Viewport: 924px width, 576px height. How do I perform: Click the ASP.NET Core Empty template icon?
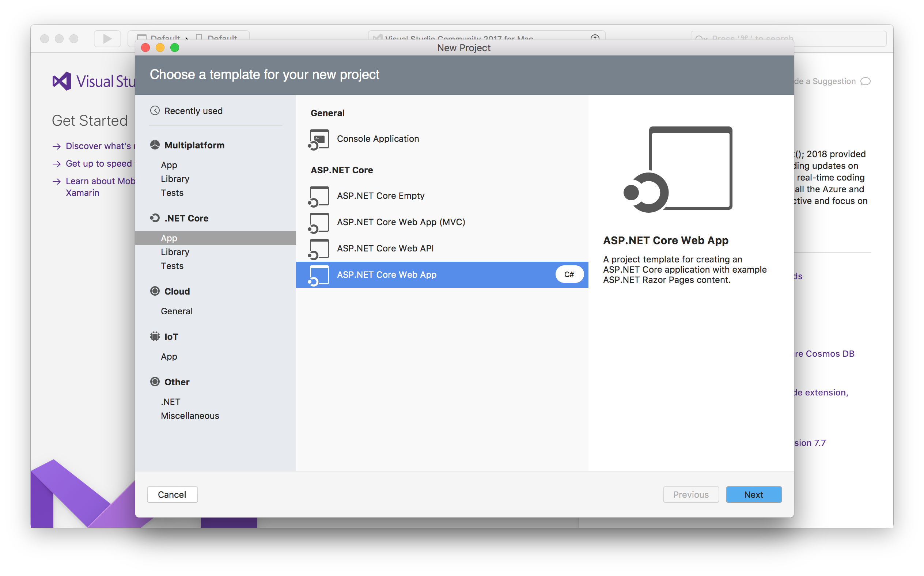coord(318,196)
